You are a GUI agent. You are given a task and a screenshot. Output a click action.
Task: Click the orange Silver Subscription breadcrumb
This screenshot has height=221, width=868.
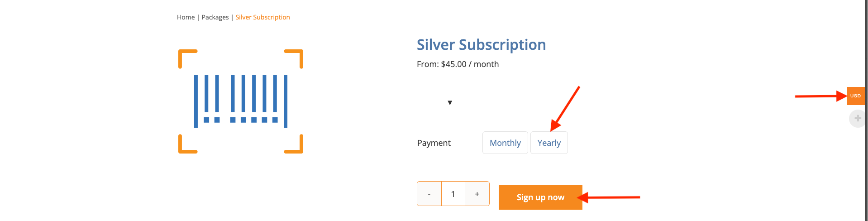[x=262, y=17]
